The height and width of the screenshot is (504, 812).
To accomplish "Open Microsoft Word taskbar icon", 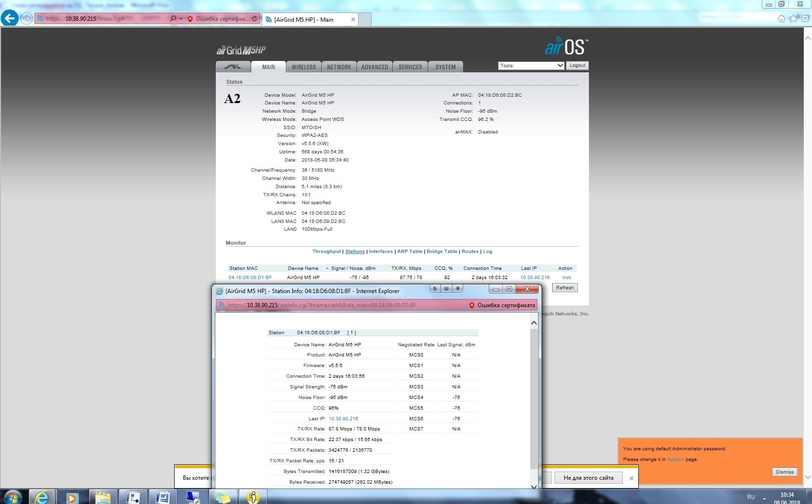I will [x=163, y=497].
